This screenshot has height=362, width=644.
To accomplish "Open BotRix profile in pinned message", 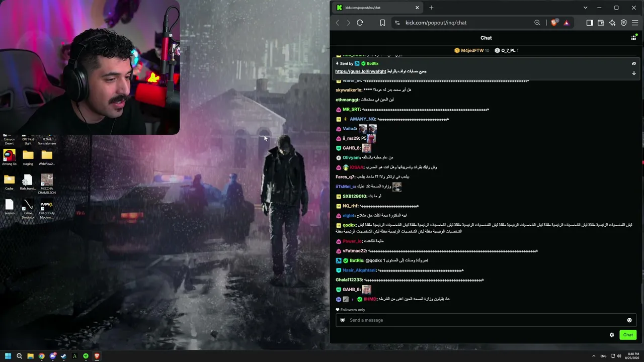I will point(372,64).
